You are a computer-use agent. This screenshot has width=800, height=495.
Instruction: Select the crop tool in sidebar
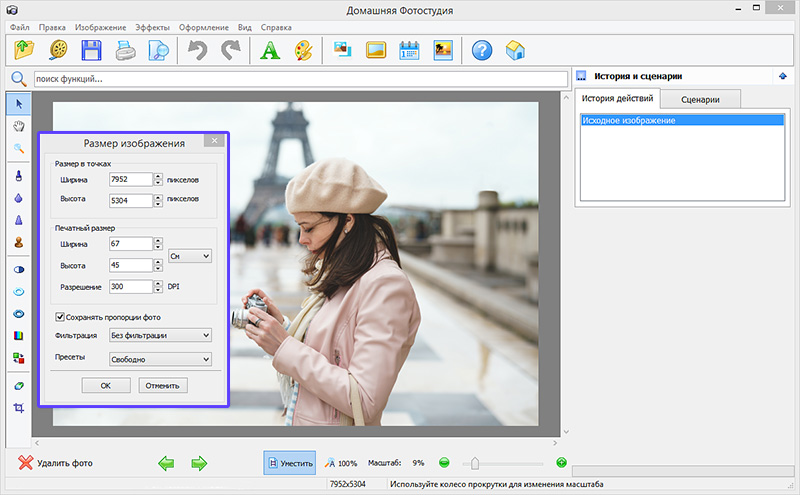point(19,408)
